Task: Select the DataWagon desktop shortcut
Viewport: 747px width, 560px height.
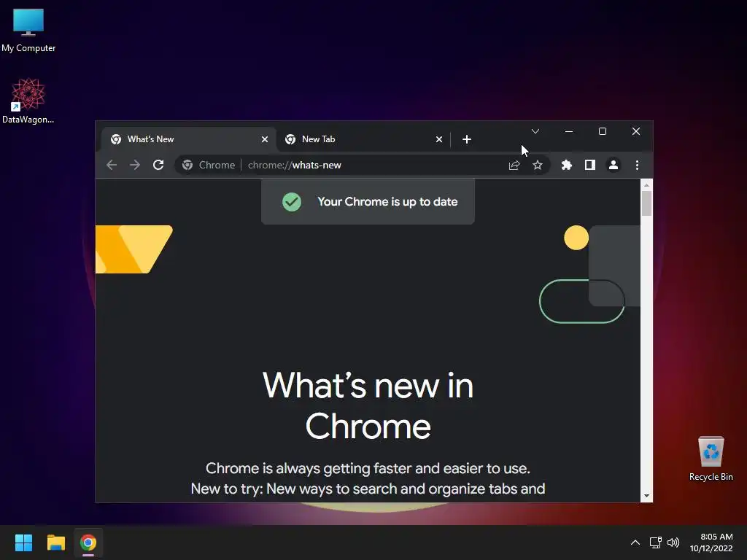Action: tap(28, 101)
